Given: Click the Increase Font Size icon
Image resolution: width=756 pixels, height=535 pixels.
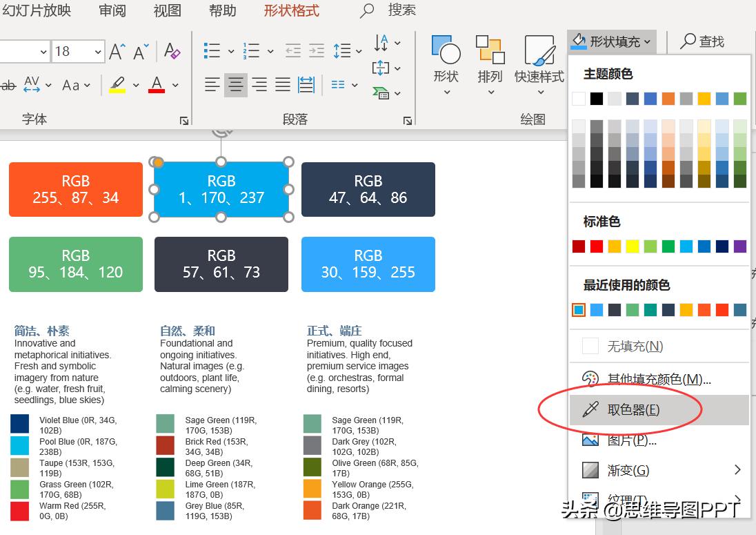Looking at the screenshot, I should 117,51.
